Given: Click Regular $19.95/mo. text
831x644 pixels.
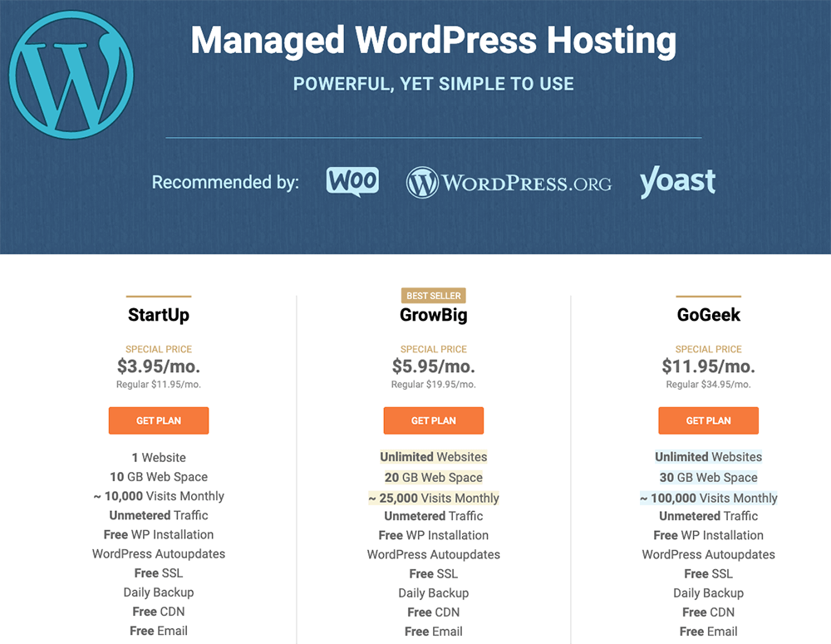Looking at the screenshot, I should pos(434,384).
